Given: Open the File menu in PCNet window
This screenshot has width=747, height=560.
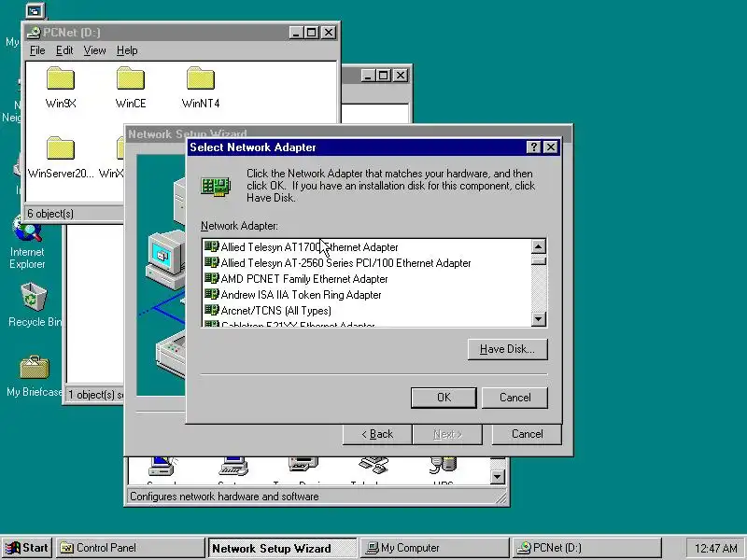Looking at the screenshot, I should [x=37, y=50].
